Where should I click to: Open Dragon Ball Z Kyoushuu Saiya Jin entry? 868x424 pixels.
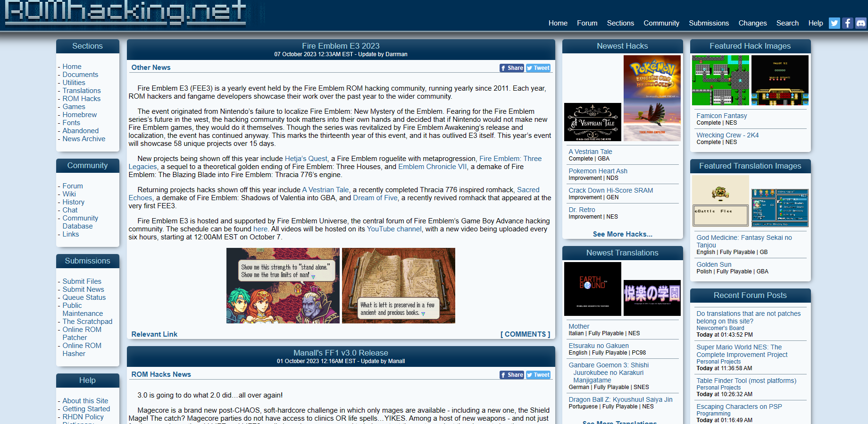coord(621,399)
